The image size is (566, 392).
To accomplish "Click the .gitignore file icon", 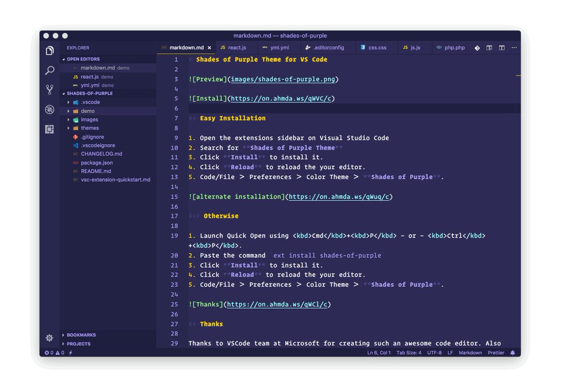I will (75, 137).
